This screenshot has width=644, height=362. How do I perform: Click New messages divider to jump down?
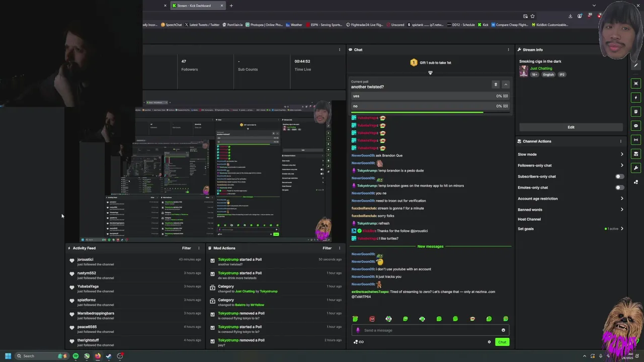(430, 246)
